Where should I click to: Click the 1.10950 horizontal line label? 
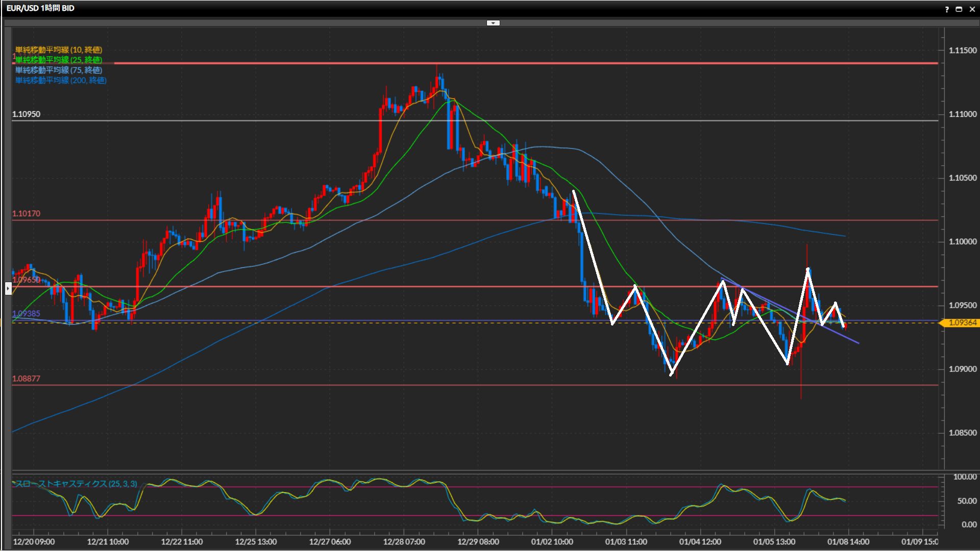click(x=26, y=114)
